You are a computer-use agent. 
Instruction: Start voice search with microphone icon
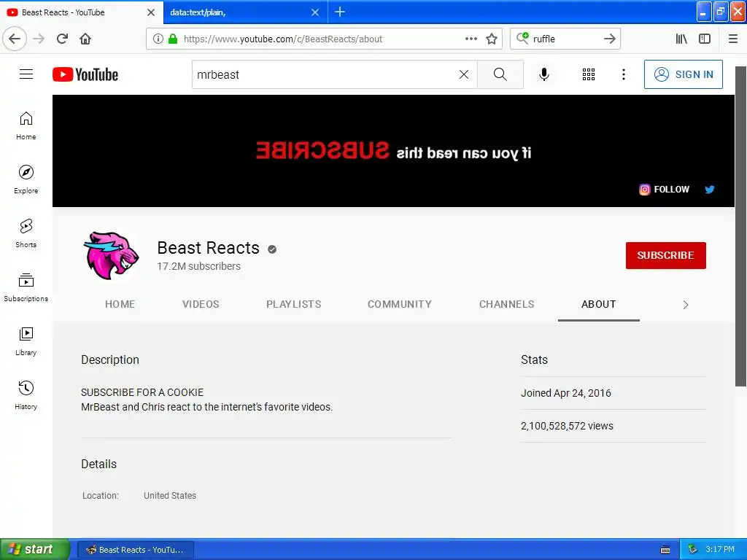point(544,74)
